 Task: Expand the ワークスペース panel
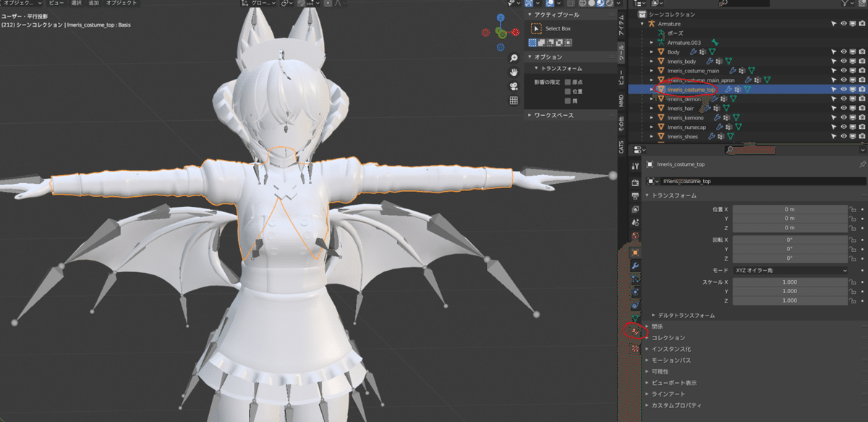coord(529,115)
